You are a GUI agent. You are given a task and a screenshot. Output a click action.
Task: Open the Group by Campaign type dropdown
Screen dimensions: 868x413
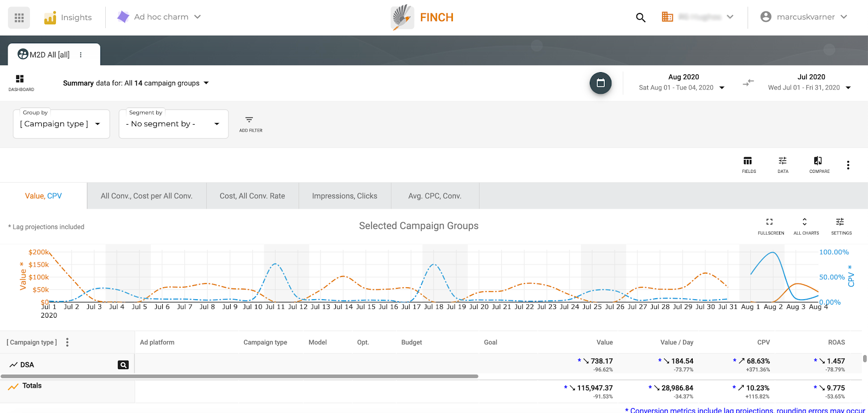(61, 124)
